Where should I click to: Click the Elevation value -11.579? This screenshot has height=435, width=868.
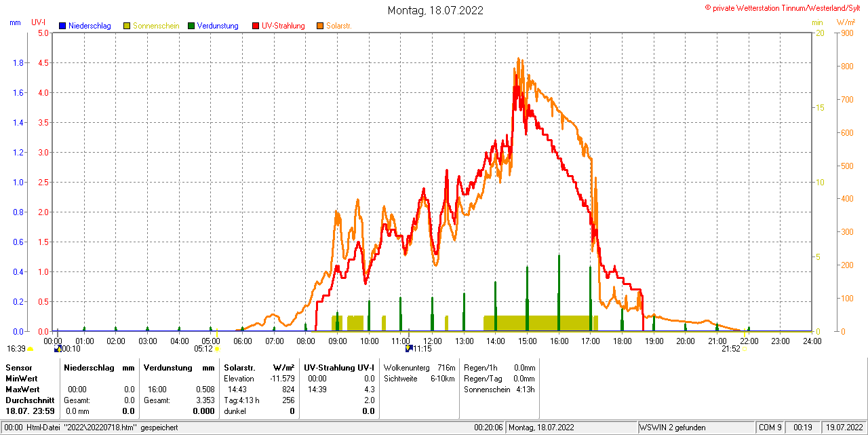[281, 378]
